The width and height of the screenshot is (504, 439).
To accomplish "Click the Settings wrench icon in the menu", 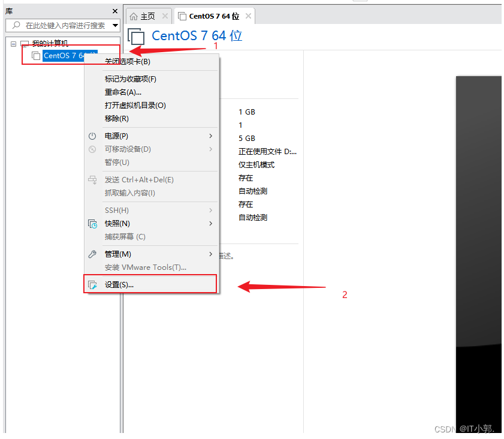I will coord(92,285).
